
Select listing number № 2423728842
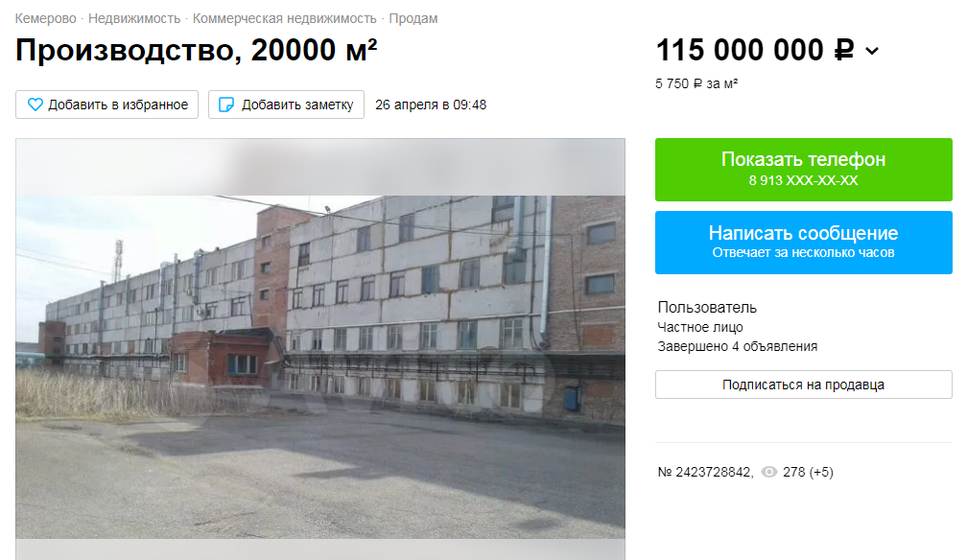point(705,473)
